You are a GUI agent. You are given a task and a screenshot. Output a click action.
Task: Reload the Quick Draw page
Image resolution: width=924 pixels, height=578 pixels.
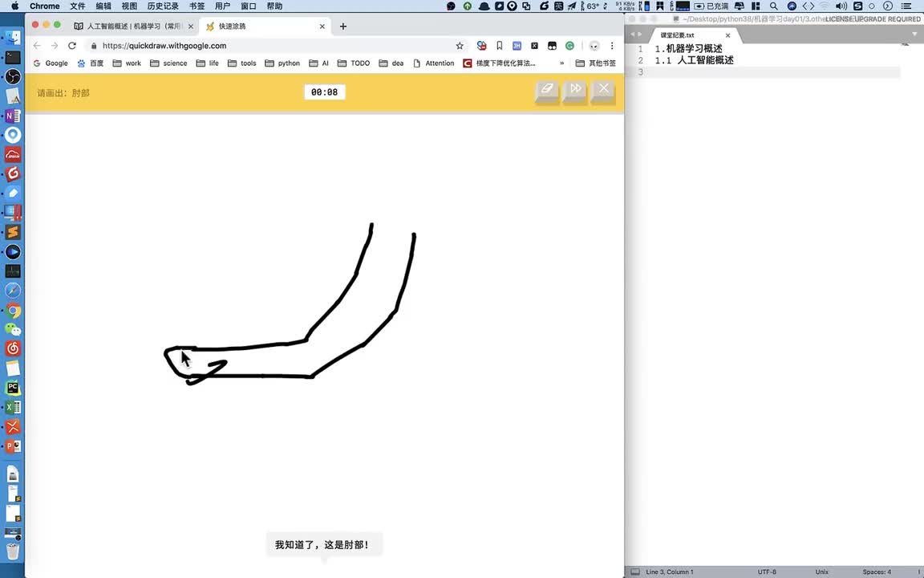tap(72, 46)
